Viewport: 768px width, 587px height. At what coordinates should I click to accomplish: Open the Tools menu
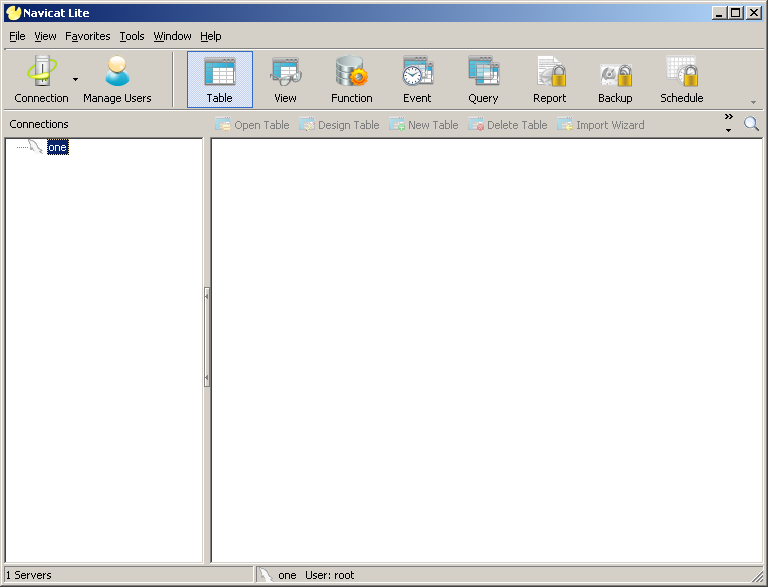(x=132, y=36)
